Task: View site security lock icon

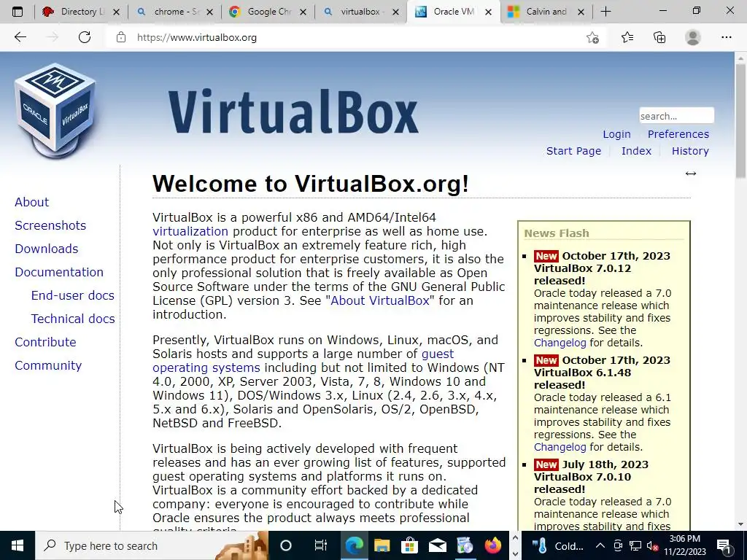Action: (x=121, y=37)
